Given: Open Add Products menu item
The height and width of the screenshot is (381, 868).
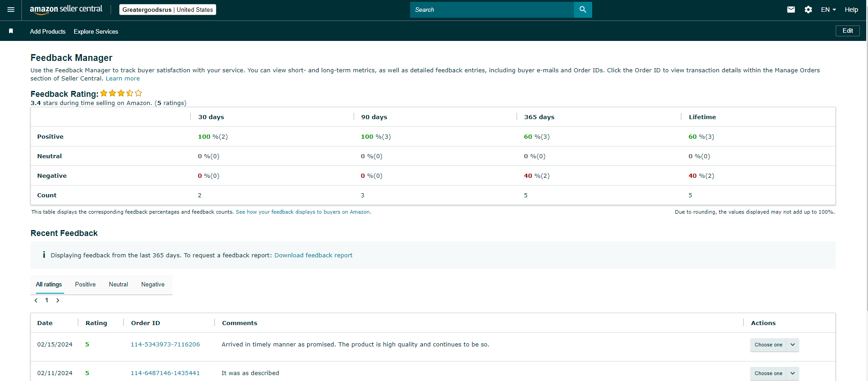Looking at the screenshot, I should (48, 31).
